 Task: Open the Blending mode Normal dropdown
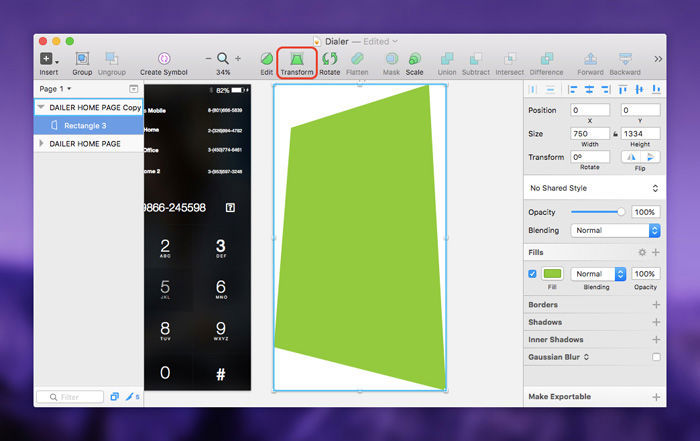[615, 230]
